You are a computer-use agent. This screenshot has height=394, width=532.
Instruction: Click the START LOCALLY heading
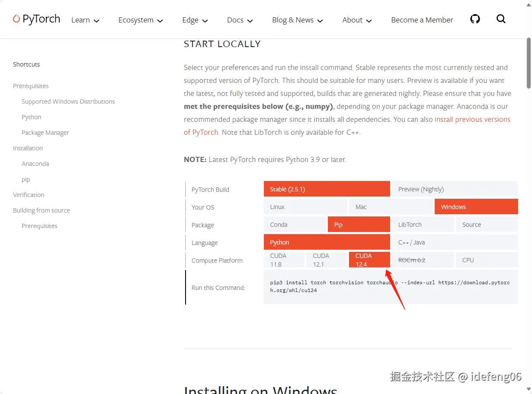point(222,44)
